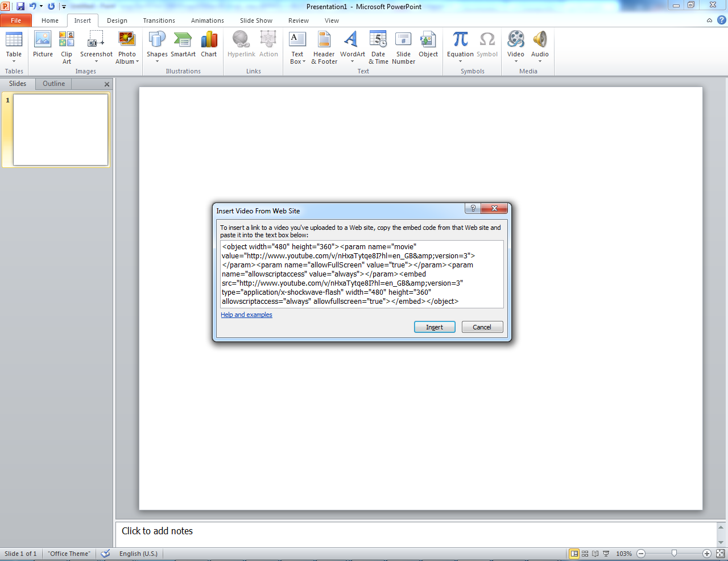Insert a SmartArt graphic
Viewport: 728px width, 561px height.
tap(183, 44)
